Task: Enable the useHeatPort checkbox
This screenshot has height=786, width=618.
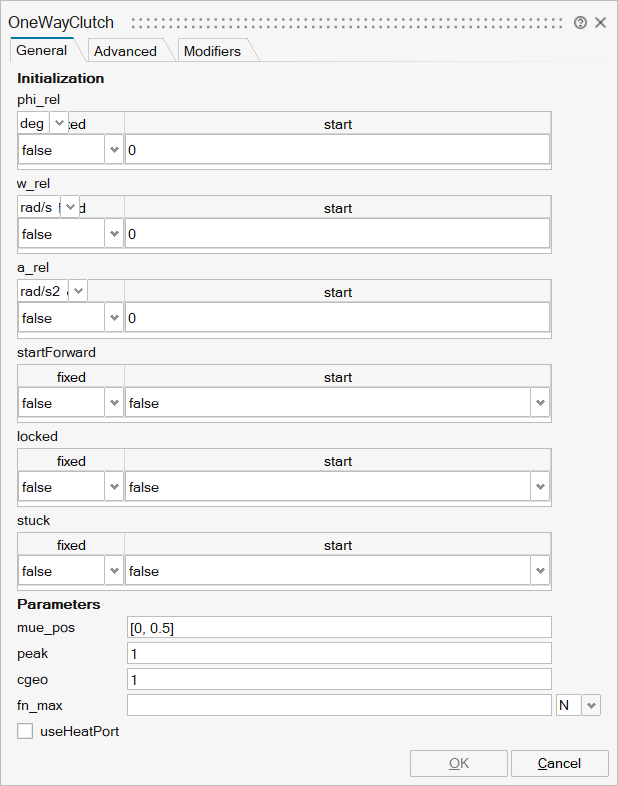Action: (x=25, y=732)
